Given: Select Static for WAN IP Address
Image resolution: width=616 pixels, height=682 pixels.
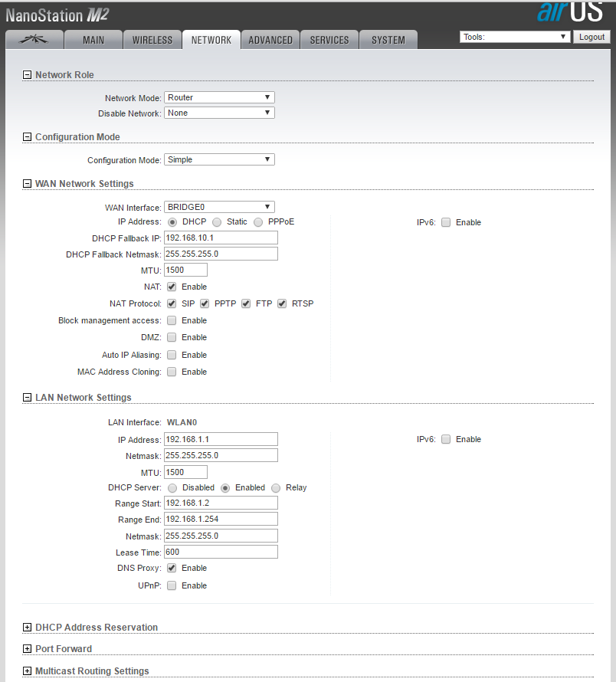Looking at the screenshot, I should tap(217, 222).
